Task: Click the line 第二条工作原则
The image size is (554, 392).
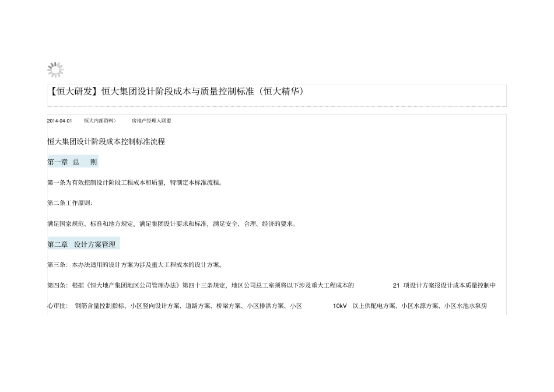Action: click(69, 203)
